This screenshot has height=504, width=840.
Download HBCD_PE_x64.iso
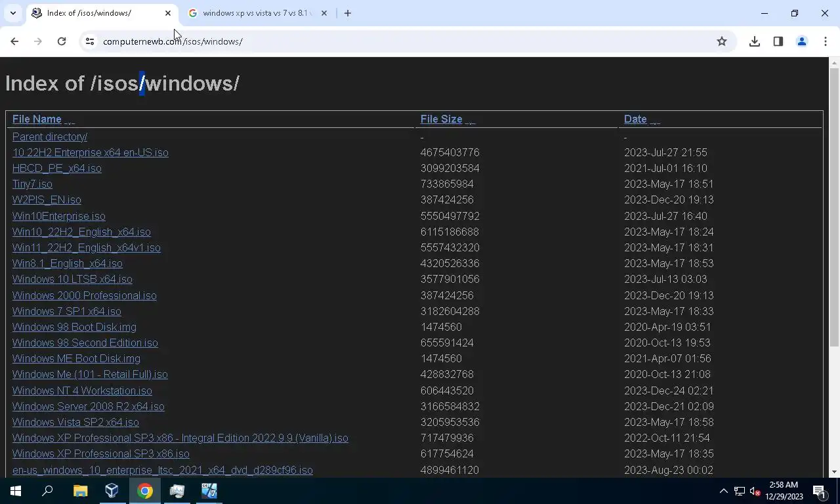[x=57, y=168]
